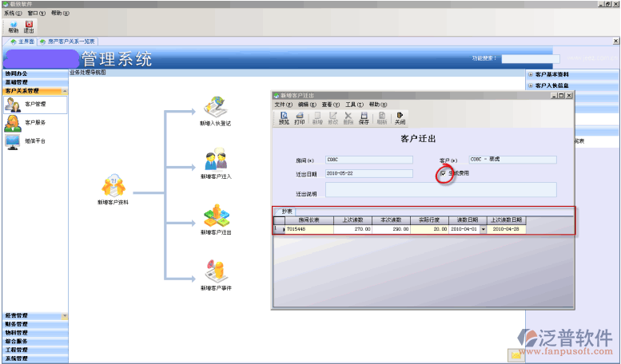Open the 系统管理 sidebar section
This screenshot has width=621, height=364.
[x=35, y=359]
